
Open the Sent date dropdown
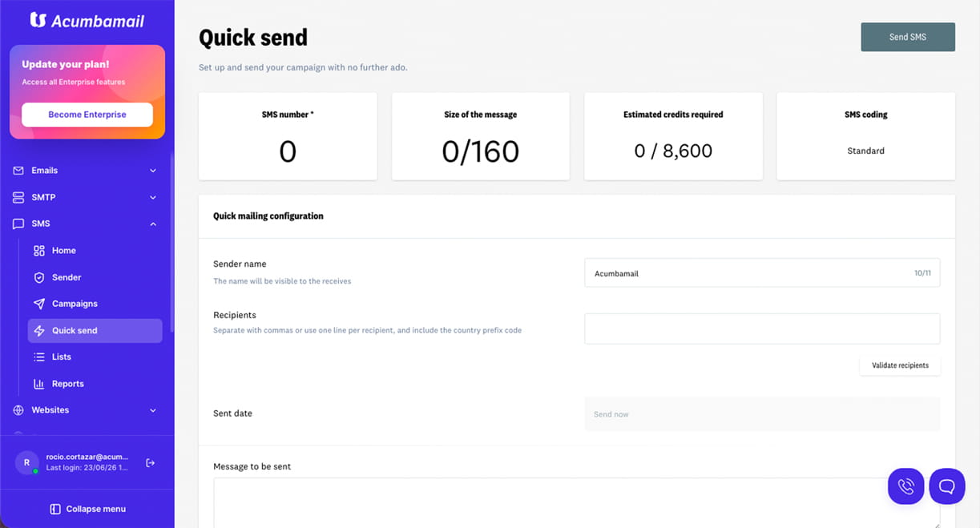coord(762,414)
